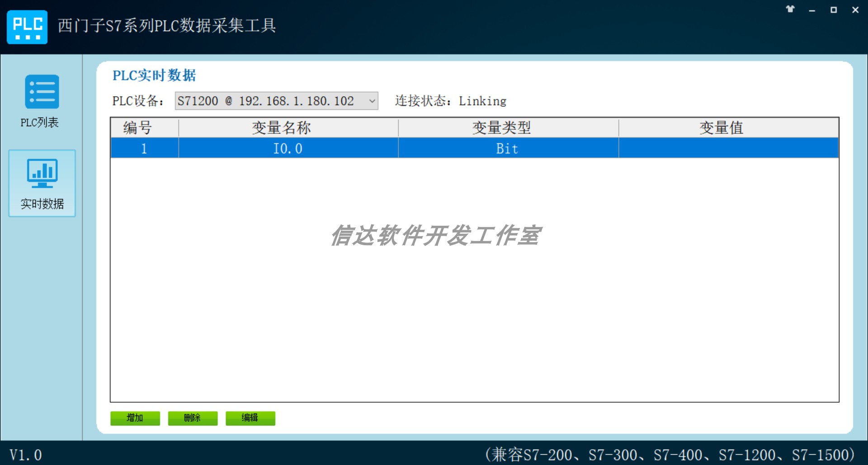Sort by the 编号 column header

[145, 128]
